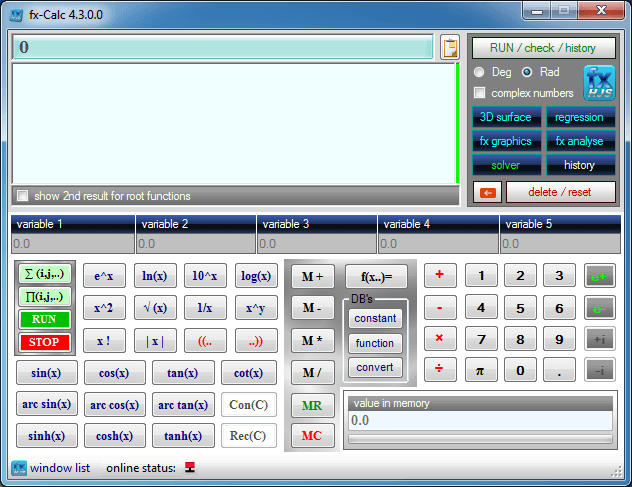Open the regression module
This screenshot has height=487, width=632.
(x=581, y=117)
